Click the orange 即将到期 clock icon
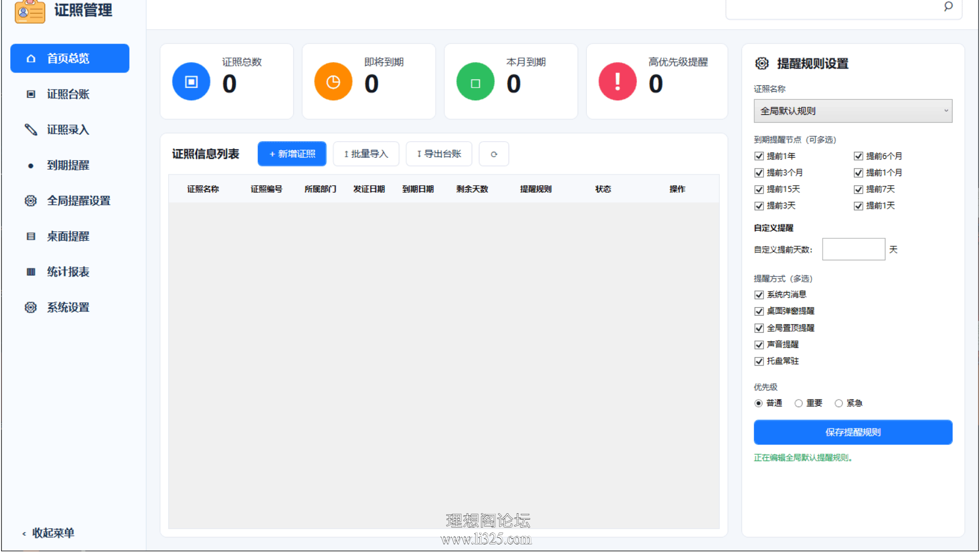 [333, 82]
